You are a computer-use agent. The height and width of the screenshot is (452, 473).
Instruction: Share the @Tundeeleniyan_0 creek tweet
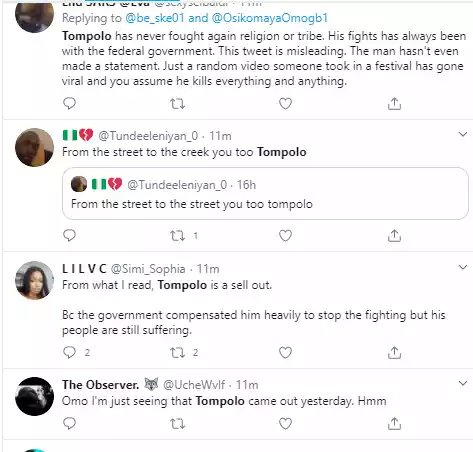coord(394,236)
